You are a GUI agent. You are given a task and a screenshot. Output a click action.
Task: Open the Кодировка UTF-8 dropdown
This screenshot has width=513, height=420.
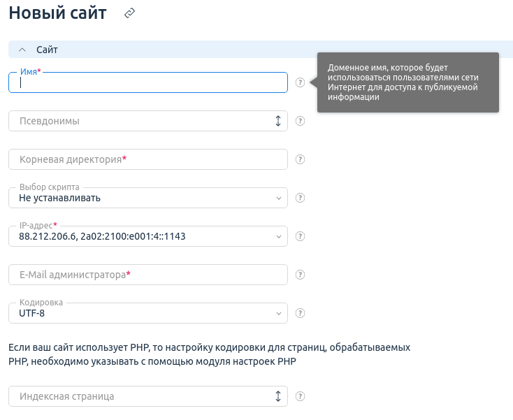pos(148,313)
